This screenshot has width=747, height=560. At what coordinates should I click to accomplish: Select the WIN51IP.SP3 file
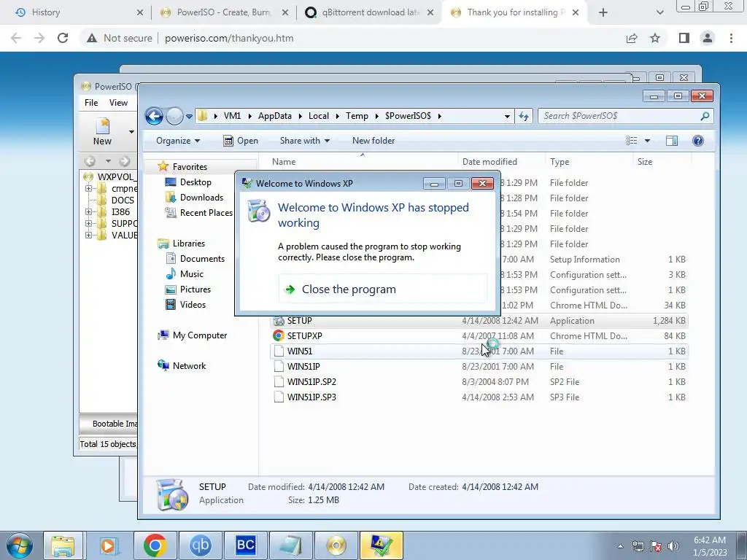(x=479, y=397)
